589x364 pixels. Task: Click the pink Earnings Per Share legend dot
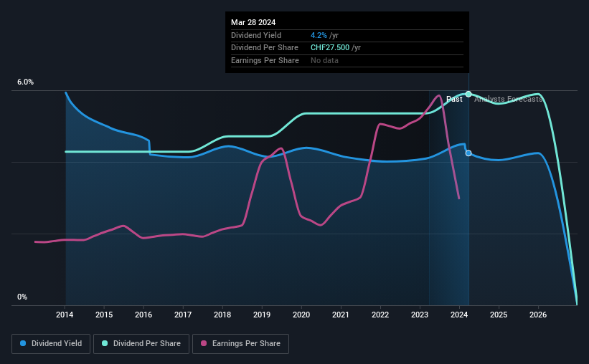click(x=204, y=343)
